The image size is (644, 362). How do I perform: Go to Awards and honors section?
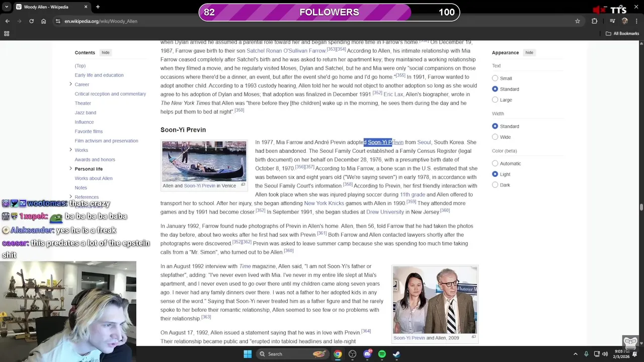(x=95, y=159)
